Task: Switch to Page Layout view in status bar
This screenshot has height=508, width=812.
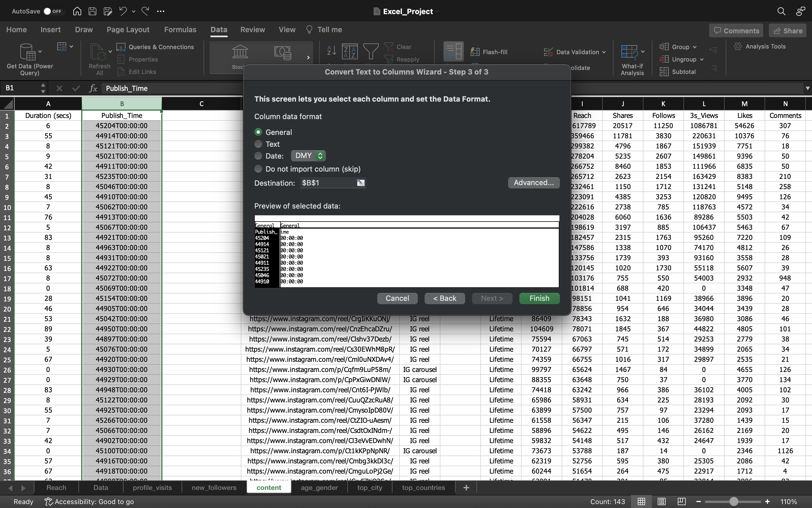Action: (x=662, y=501)
